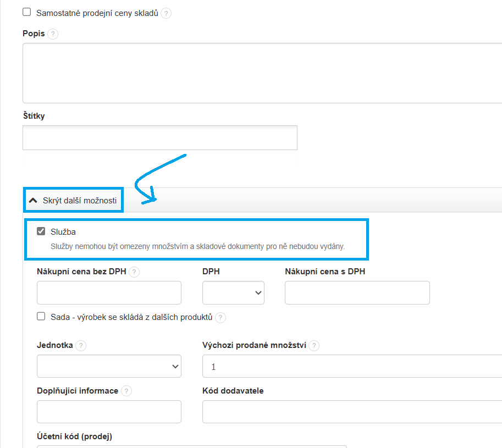Click help icon next to Nákupní cena bez DPH
The height and width of the screenshot is (448, 502).
134,272
